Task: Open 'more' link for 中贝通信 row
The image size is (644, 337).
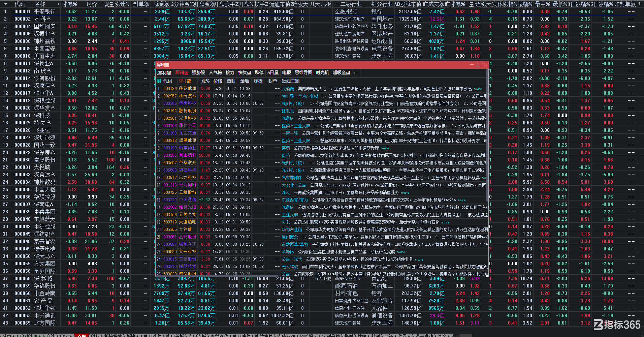Action: tap(461, 200)
